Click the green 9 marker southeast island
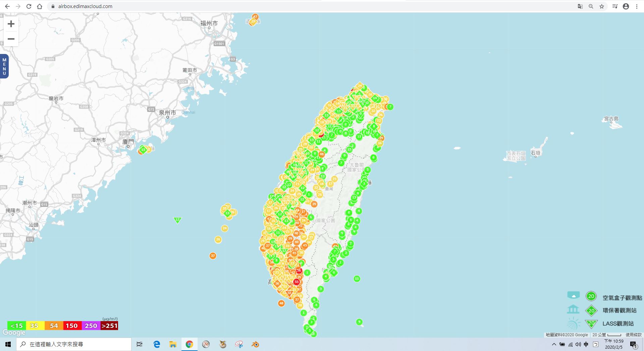Screen dimensions: 644x351 click(x=359, y=322)
